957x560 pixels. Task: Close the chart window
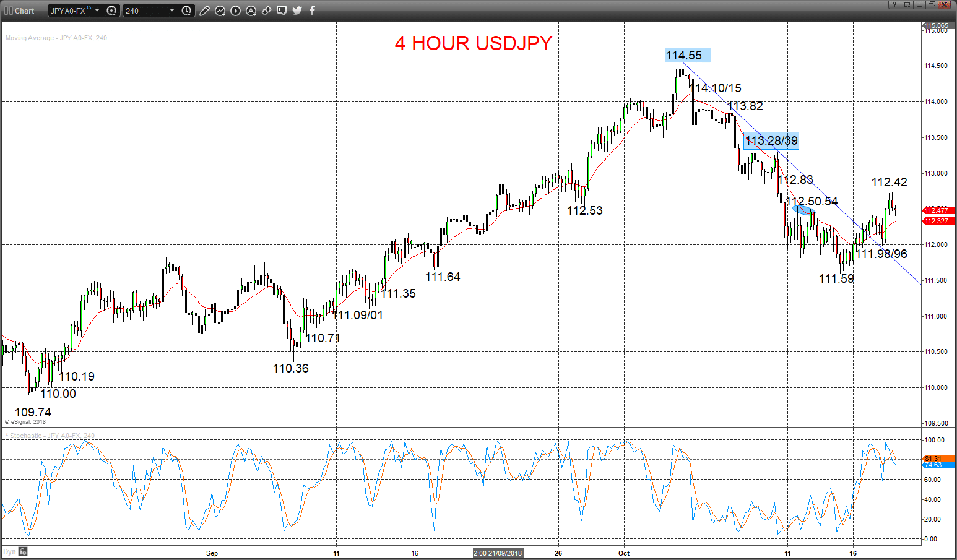tap(944, 5)
